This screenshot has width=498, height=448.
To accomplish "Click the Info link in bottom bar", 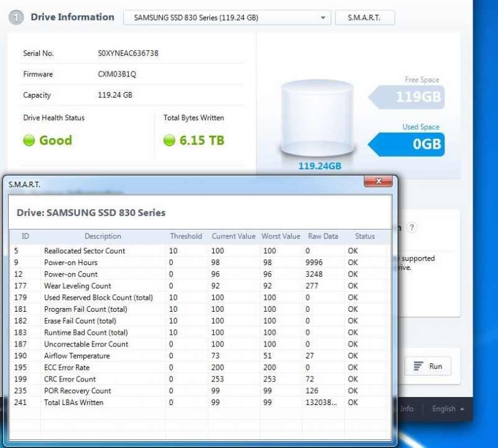I will point(407,409).
